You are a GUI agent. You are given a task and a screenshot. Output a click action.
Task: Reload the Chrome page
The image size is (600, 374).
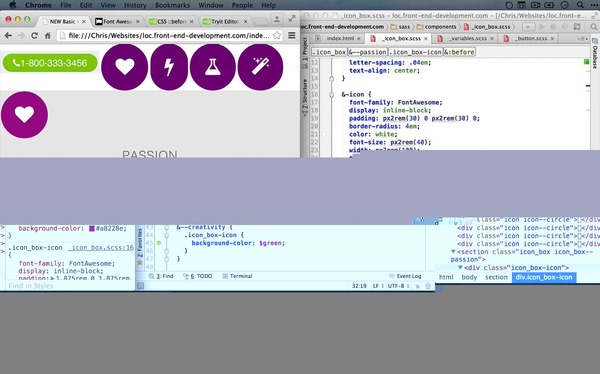(x=34, y=36)
